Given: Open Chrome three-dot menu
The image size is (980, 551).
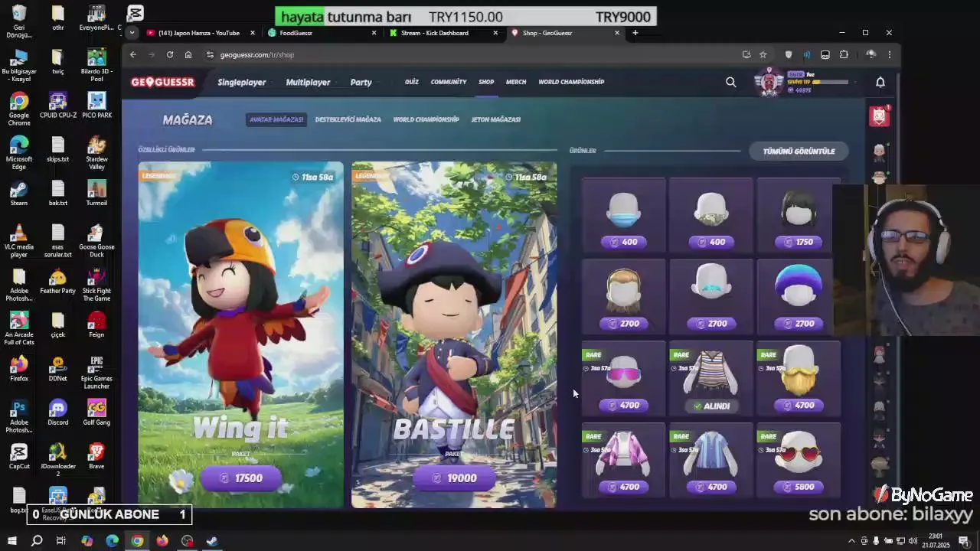Looking at the screenshot, I should (x=889, y=54).
